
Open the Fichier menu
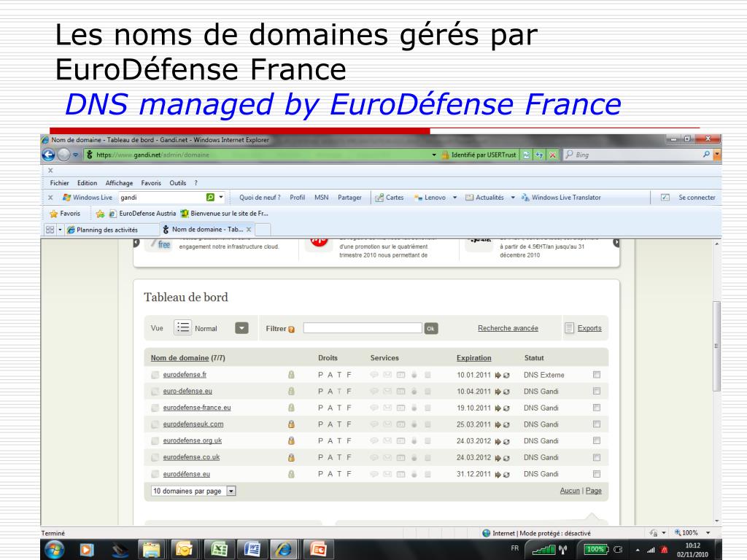pyautogui.click(x=60, y=183)
